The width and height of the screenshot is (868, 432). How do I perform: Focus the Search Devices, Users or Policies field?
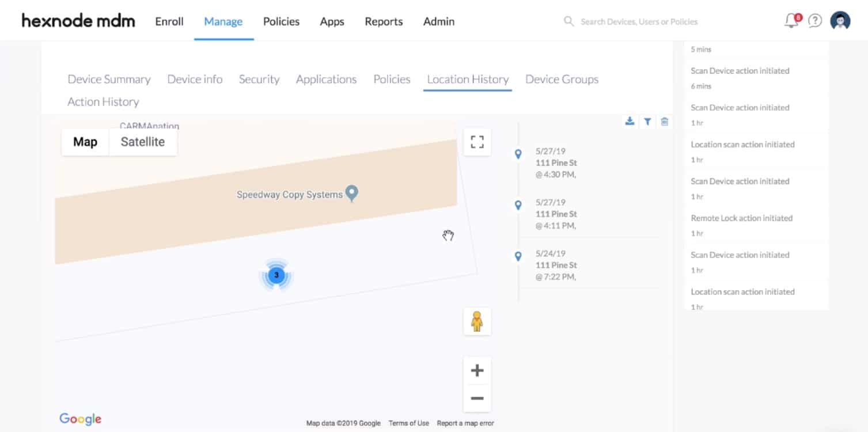tap(639, 21)
